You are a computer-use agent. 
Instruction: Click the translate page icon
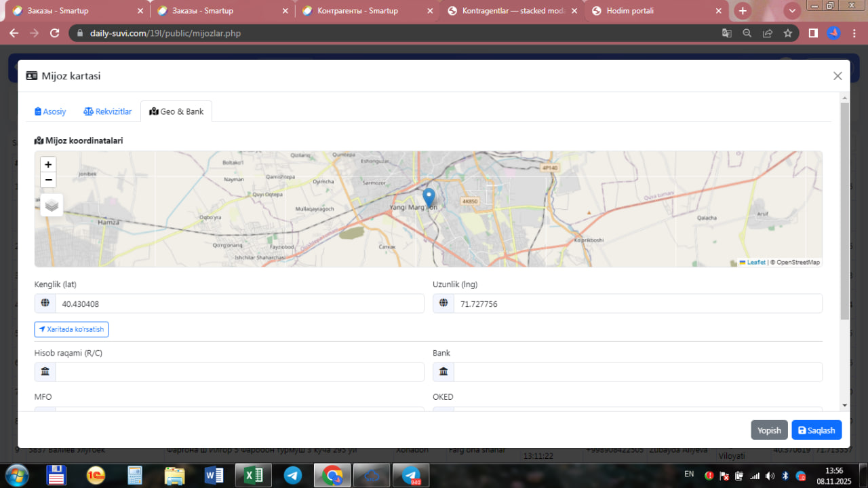click(726, 33)
